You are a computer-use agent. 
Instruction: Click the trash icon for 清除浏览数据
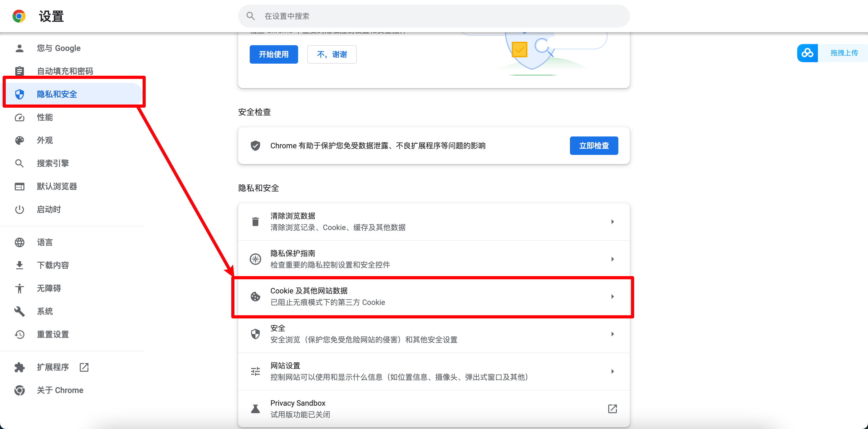pyautogui.click(x=255, y=222)
